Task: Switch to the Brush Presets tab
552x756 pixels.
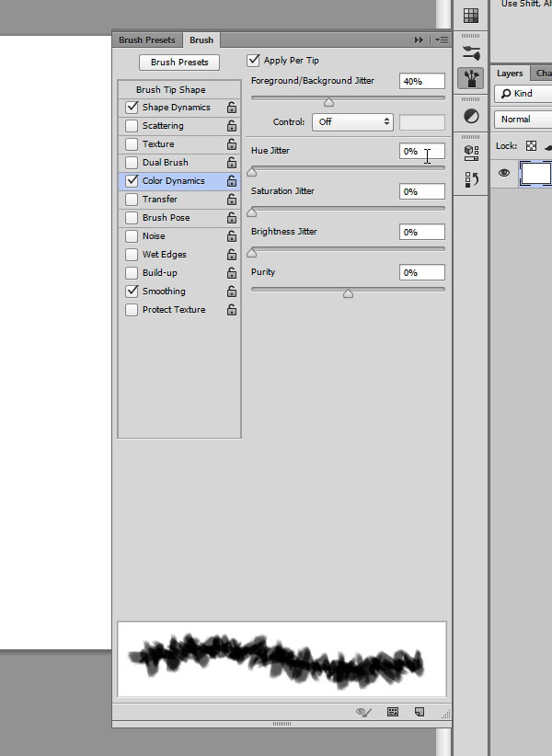Action: (x=147, y=40)
